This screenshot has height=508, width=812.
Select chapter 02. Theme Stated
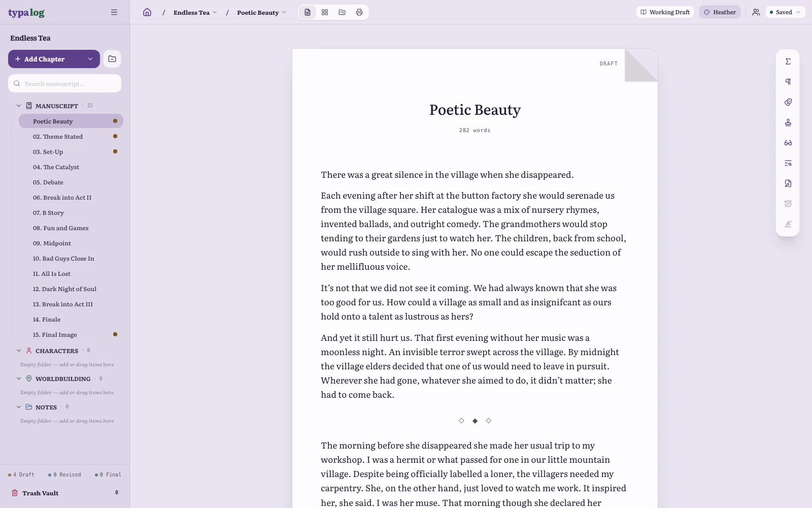coord(71,137)
